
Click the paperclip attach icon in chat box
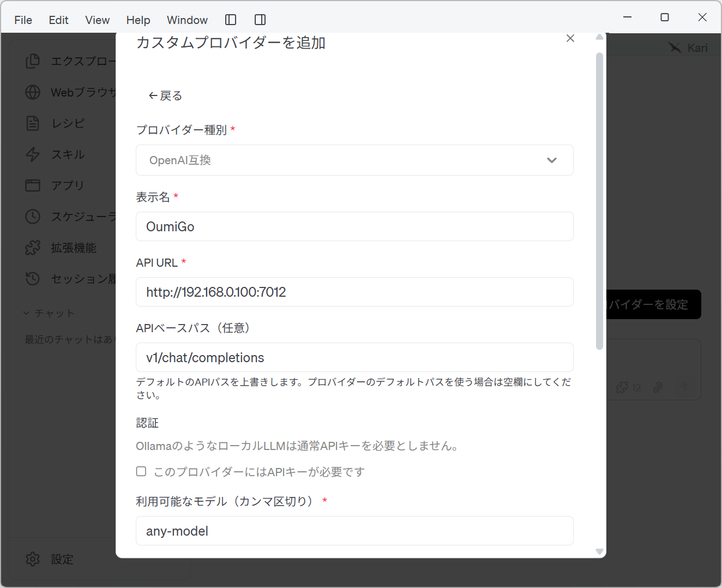(x=658, y=387)
